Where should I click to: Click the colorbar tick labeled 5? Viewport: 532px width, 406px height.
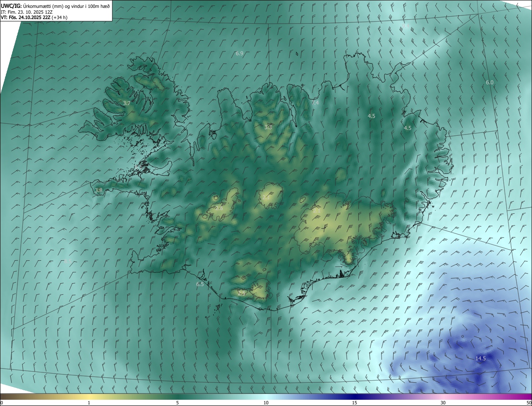tap(177, 403)
